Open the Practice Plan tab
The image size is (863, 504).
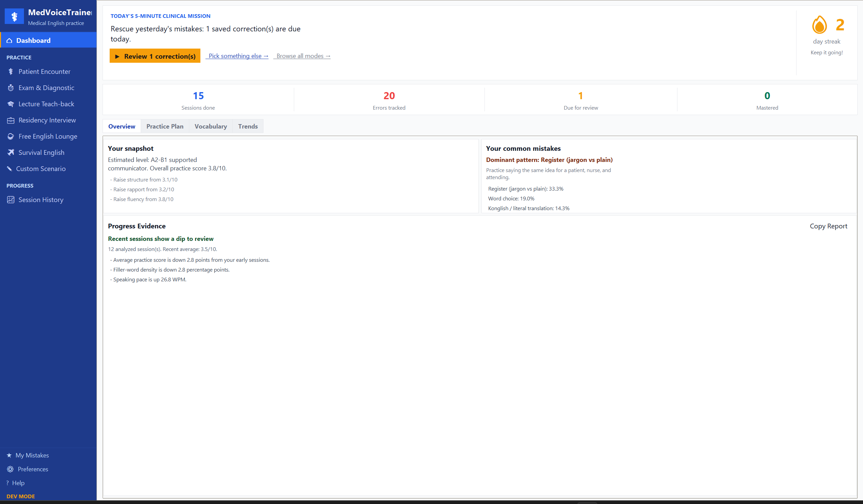click(x=165, y=127)
